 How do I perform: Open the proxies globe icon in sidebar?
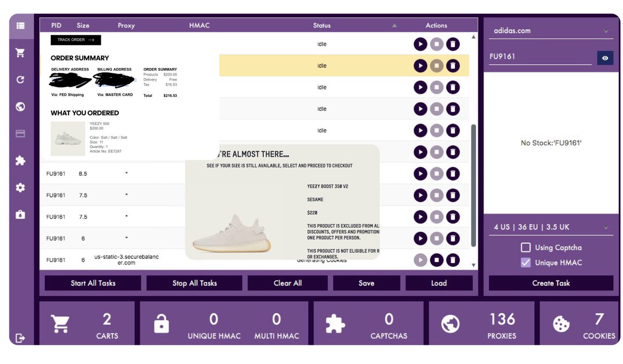(x=20, y=107)
